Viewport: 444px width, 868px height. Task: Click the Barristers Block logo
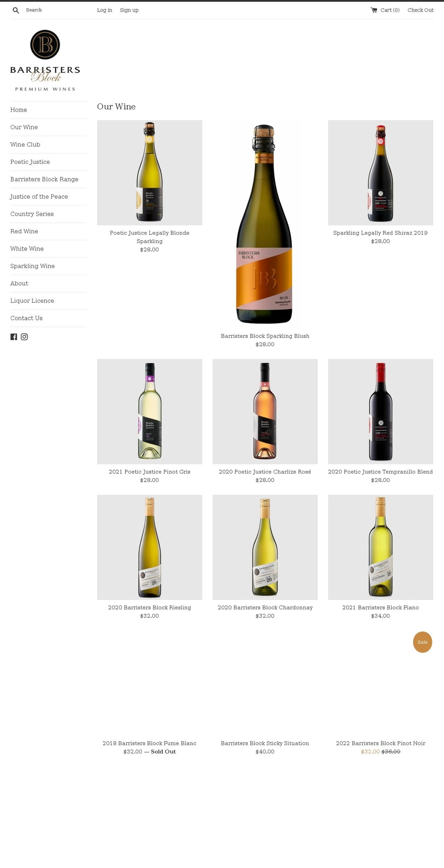point(45,60)
